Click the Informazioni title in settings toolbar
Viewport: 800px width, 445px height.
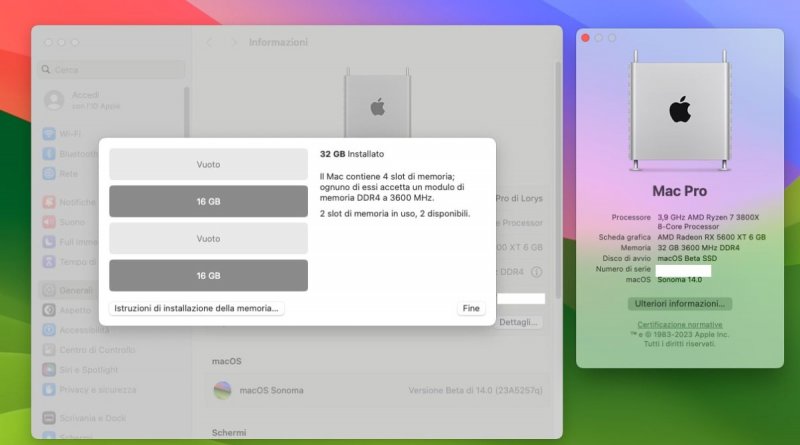[279, 42]
